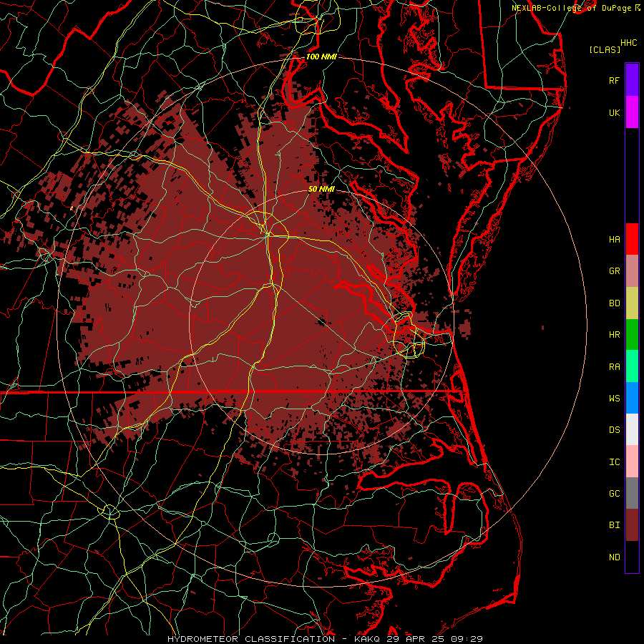Click the WS blue legend color swatch
Image resolution: width=644 pixels, height=644 pixels.
632,398
